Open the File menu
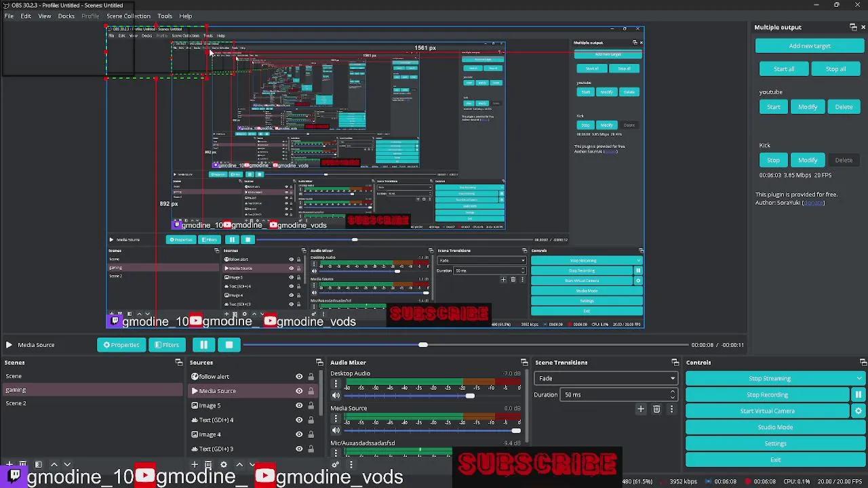868x488 pixels. [9, 16]
